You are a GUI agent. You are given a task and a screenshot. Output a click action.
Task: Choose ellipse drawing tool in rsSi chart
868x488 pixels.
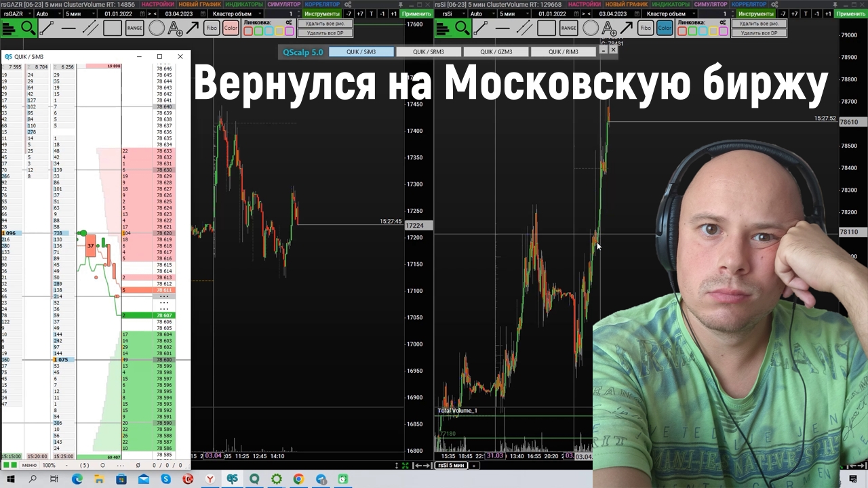tap(591, 28)
